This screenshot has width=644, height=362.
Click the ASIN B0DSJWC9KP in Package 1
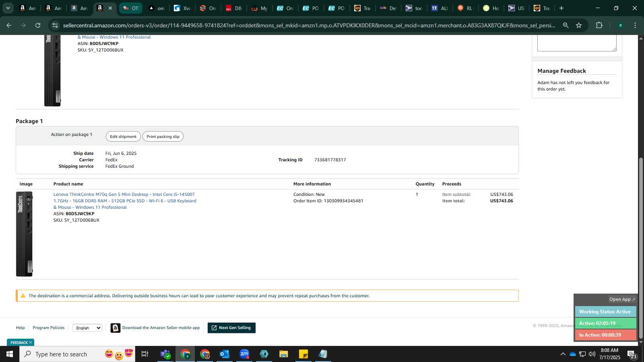pos(80,214)
